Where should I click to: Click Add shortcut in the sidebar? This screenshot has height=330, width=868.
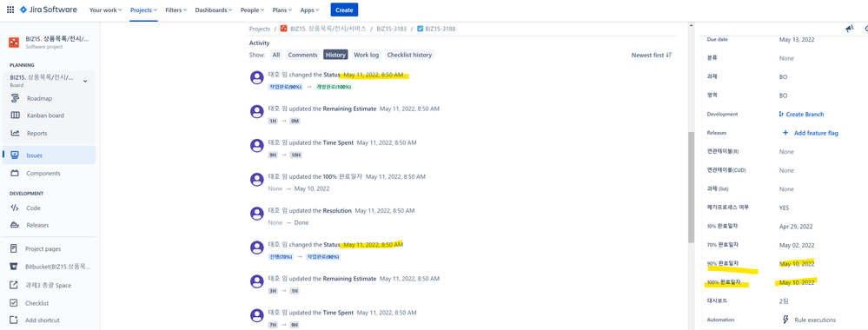click(x=42, y=320)
